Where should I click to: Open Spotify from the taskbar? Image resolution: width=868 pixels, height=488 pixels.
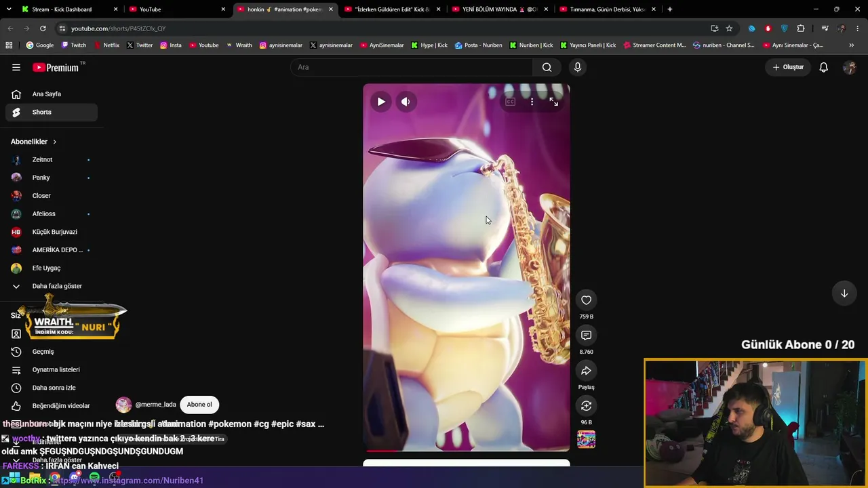point(94,478)
